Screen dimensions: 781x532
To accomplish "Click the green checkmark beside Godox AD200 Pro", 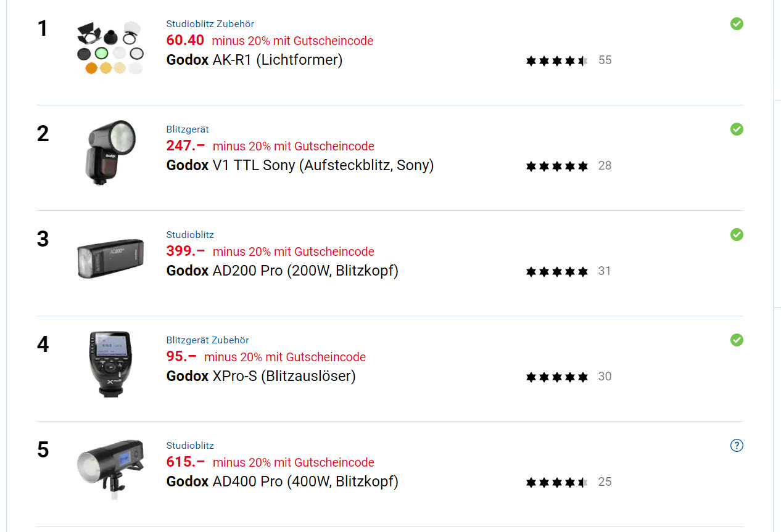I will tap(737, 235).
